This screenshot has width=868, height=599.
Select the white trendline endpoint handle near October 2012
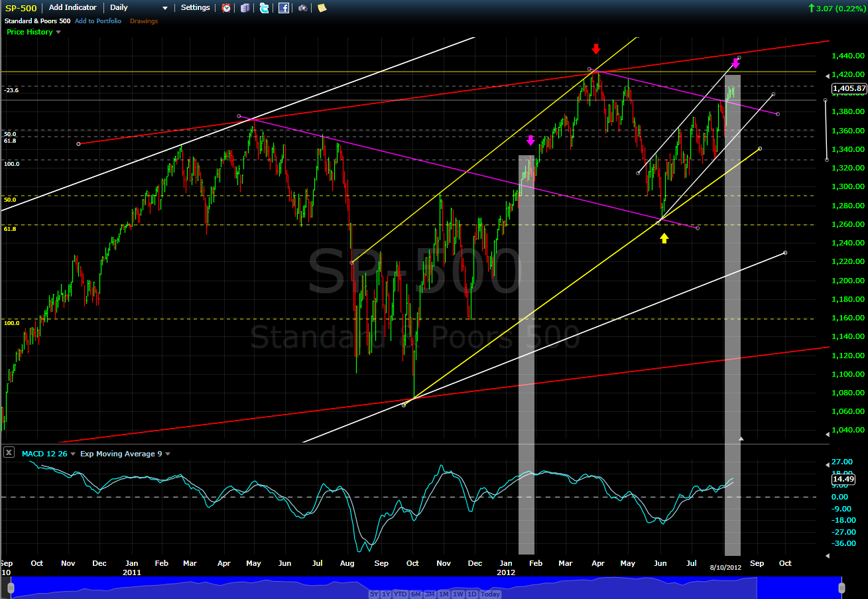coord(785,253)
